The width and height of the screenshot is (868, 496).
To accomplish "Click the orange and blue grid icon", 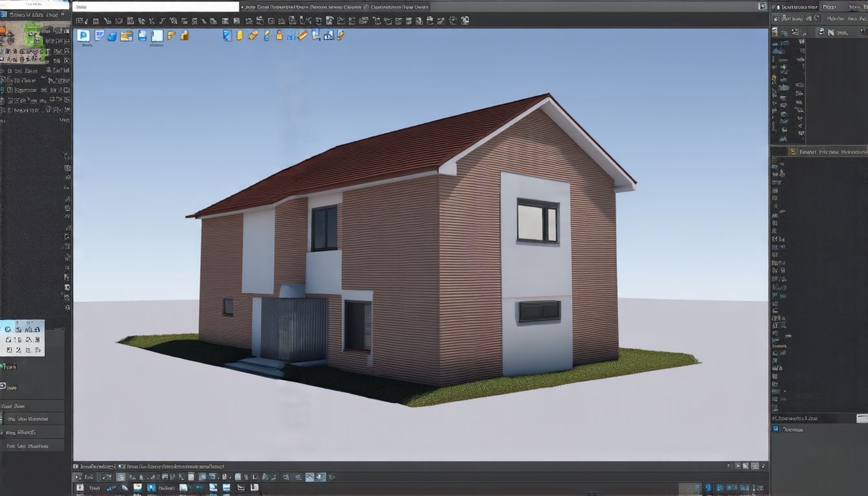I will point(126,36).
